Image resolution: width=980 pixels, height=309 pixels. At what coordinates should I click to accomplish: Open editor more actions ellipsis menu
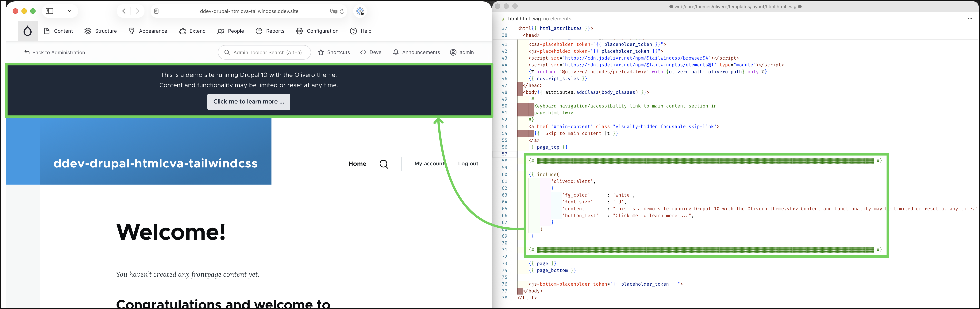(970, 19)
